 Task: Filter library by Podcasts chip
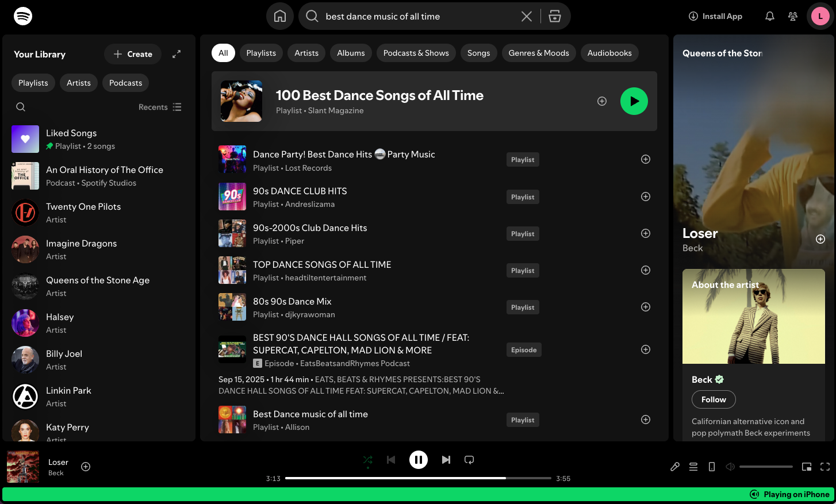click(x=126, y=83)
